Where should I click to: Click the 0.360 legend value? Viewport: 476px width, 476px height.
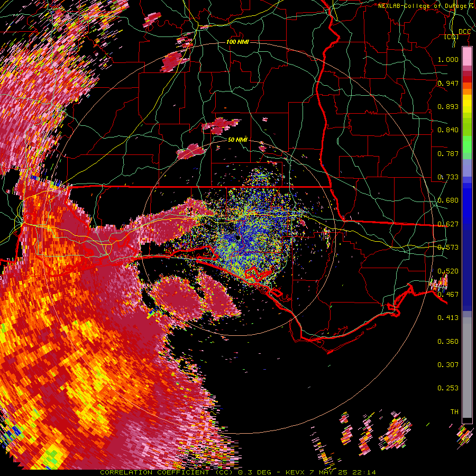[448, 341]
